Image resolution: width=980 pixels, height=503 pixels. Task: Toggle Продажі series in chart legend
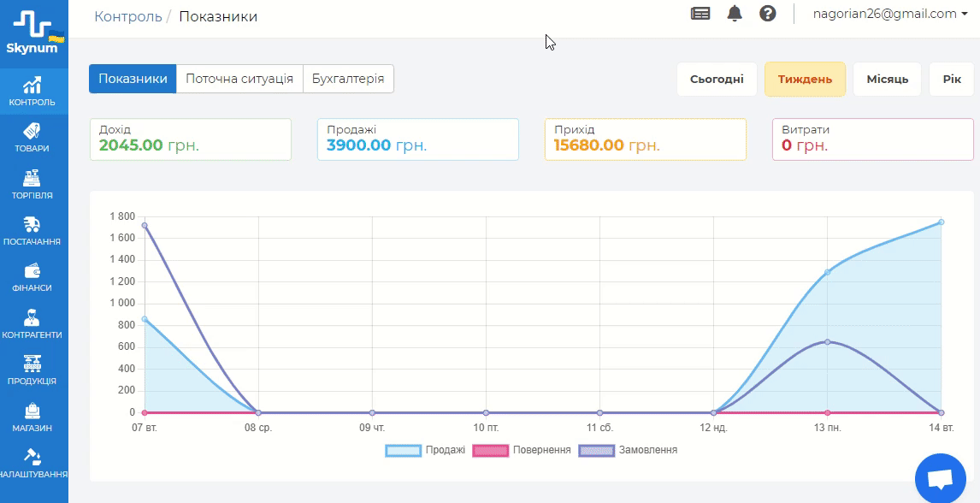425,450
